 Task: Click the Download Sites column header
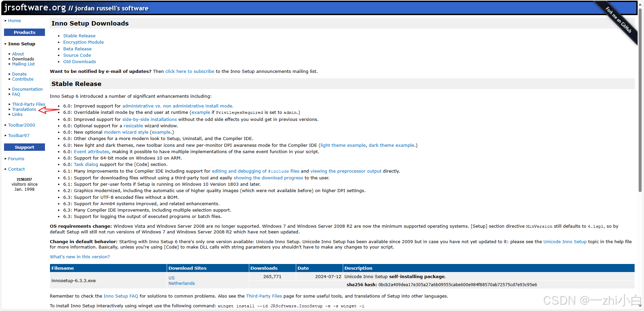(208, 268)
